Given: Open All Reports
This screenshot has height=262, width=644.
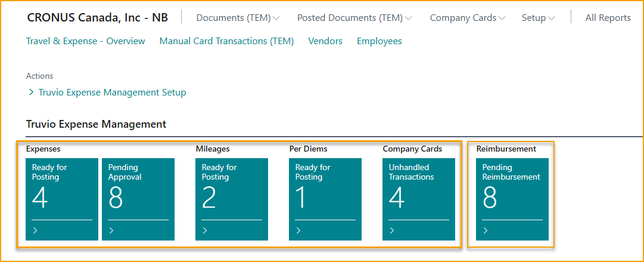Looking at the screenshot, I should click(608, 18).
